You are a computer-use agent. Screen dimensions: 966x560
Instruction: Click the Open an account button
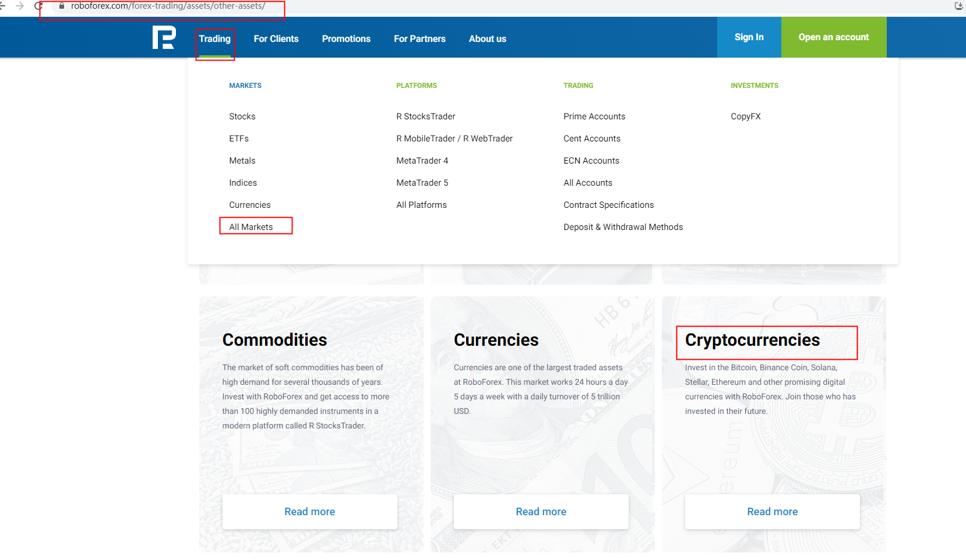(834, 37)
